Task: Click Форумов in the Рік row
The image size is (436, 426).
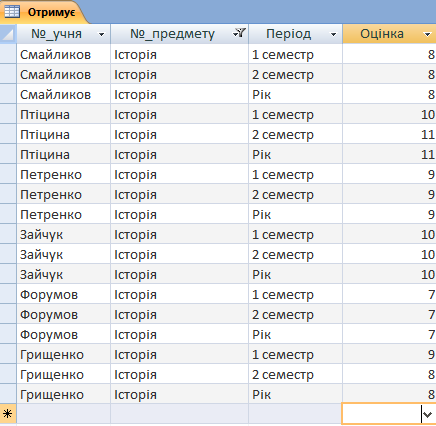Action: [49, 335]
